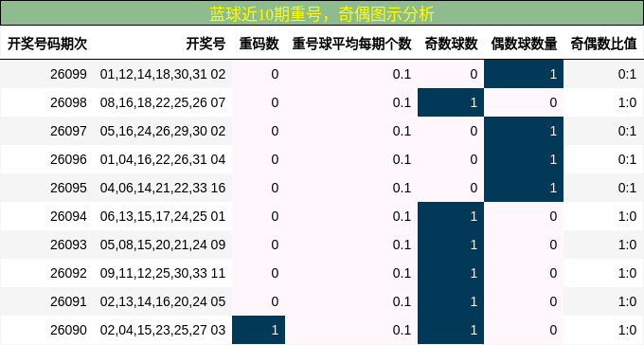Click highlighted 偶数球数量 cell in row 26096

tap(524, 159)
